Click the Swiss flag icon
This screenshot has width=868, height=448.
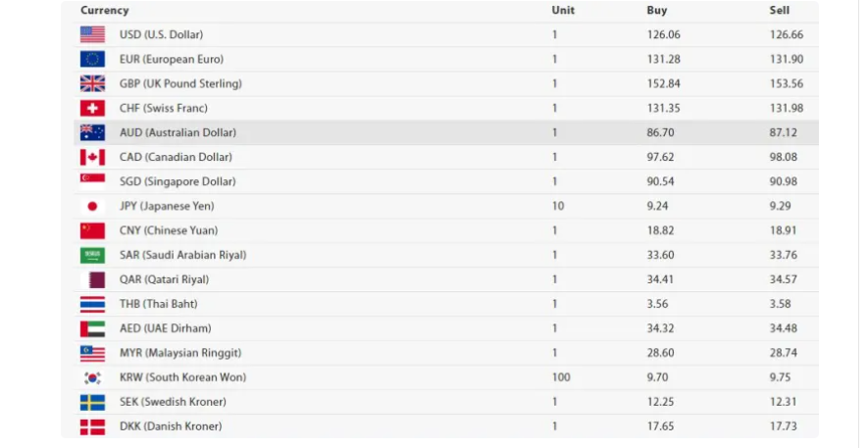(x=92, y=108)
